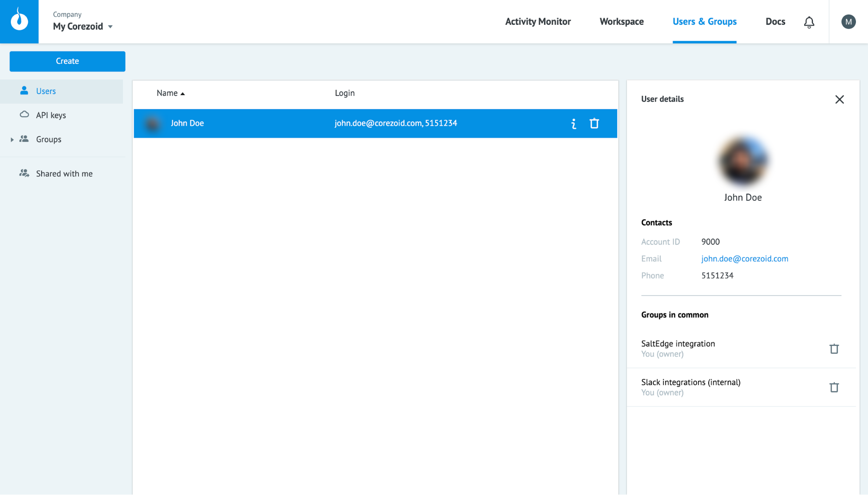Image resolution: width=868 pixels, height=495 pixels.
Task: Open the Shared with me section
Action: pos(64,173)
